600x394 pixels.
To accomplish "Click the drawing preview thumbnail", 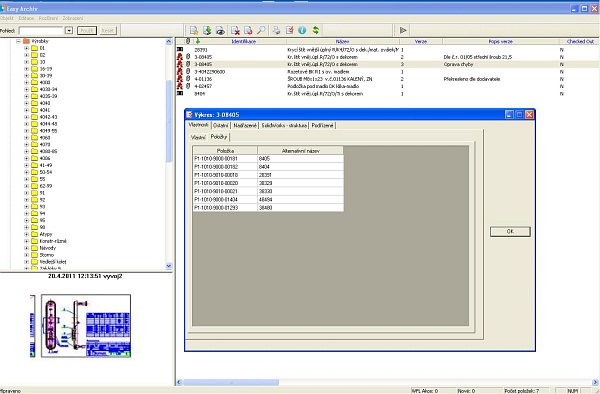I will click(x=86, y=326).
